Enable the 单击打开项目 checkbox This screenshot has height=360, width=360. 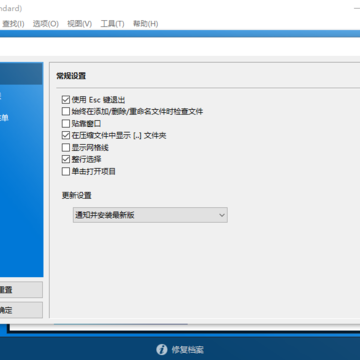(x=66, y=171)
